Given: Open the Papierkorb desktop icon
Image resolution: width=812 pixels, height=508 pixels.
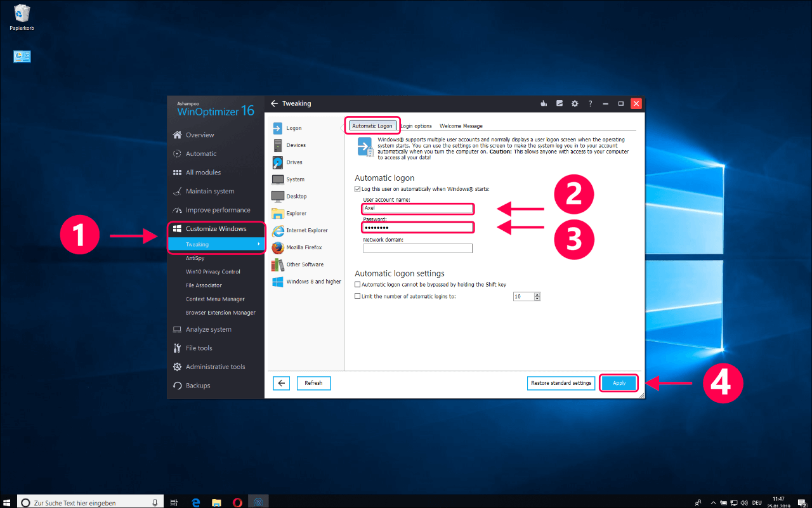Looking at the screenshot, I should coord(22,18).
